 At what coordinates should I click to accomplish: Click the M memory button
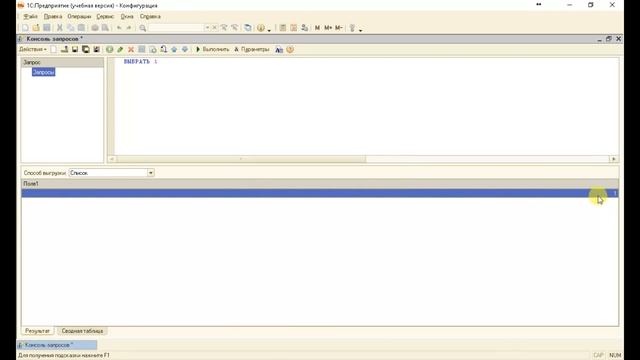(317, 28)
